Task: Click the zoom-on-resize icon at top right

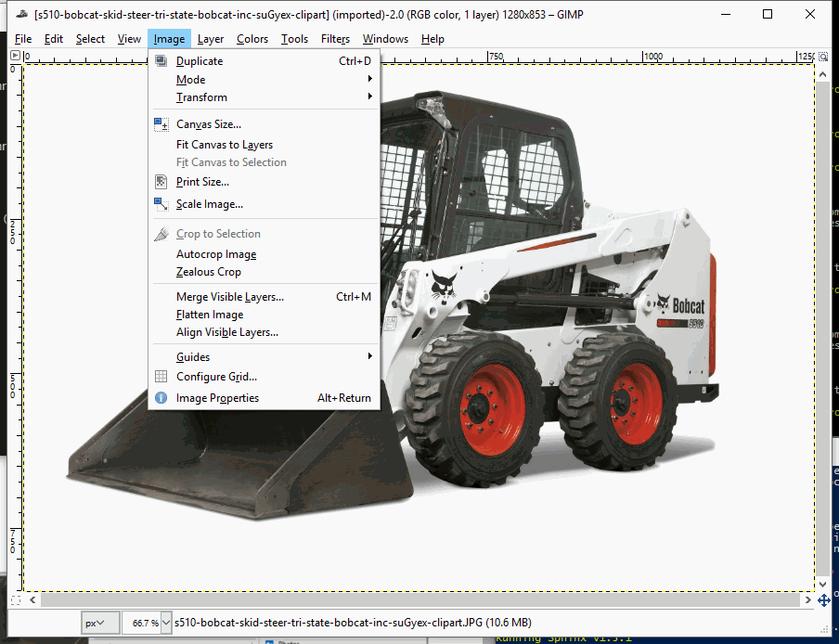Action: pos(823,56)
